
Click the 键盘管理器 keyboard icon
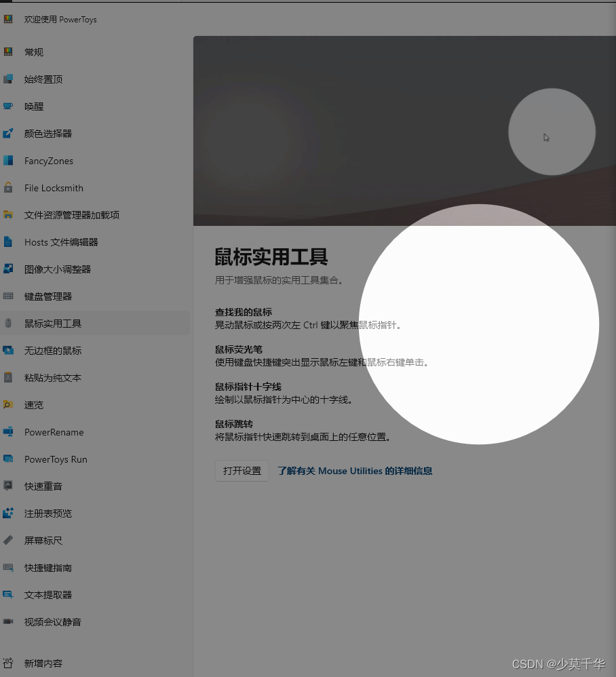[7, 296]
